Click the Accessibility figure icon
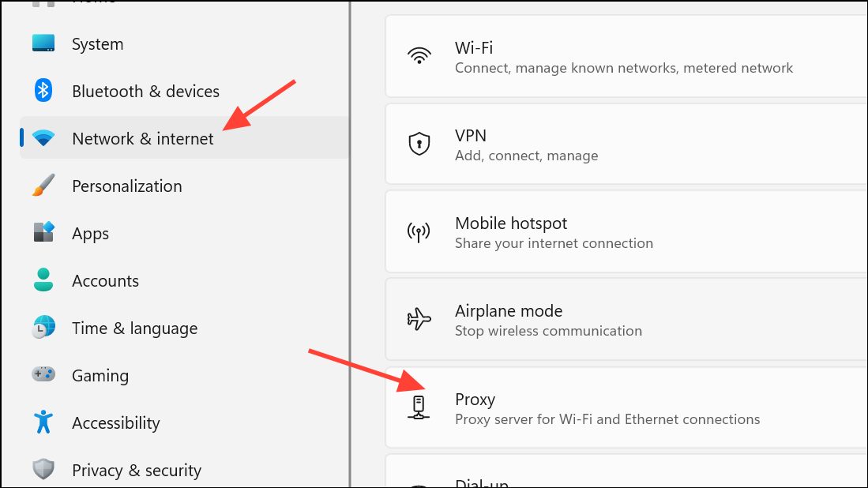The image size is (868, 488). point(42,422)
